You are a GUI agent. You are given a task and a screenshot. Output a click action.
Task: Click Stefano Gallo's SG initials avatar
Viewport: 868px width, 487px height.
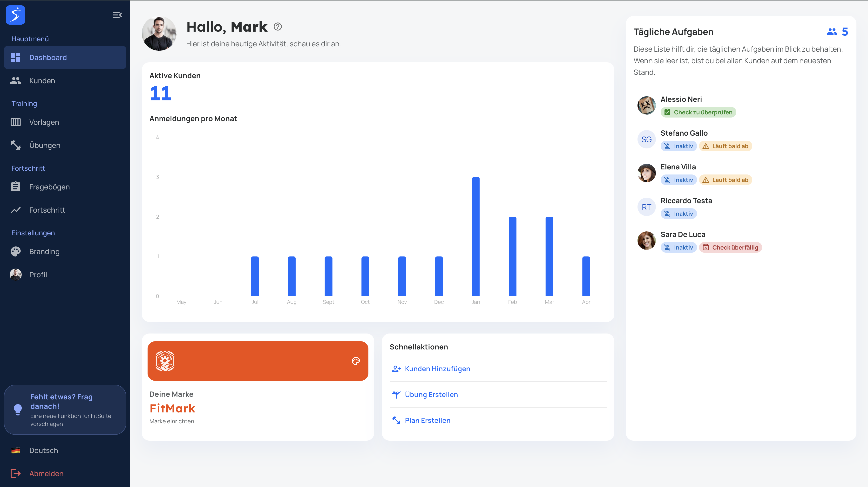point(647,139)
